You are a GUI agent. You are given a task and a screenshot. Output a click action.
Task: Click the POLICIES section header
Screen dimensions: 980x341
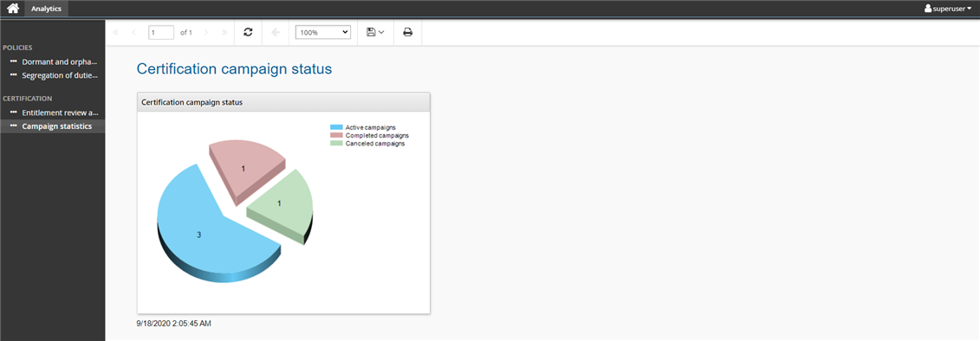click(17, 48)
